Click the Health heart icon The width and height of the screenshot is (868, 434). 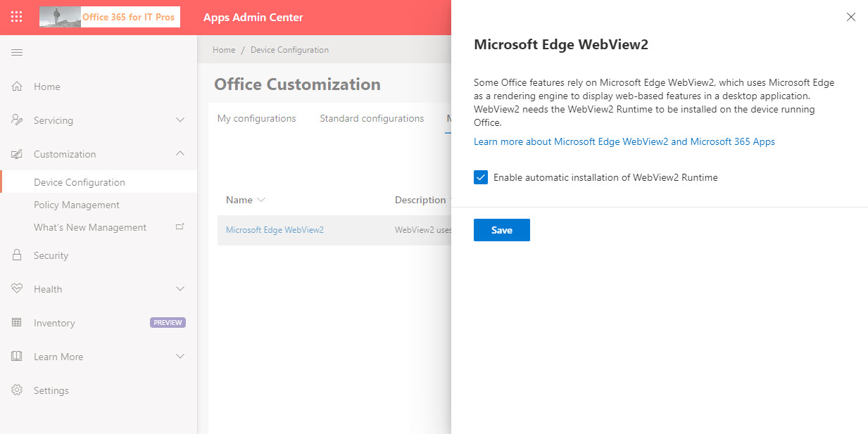point(17,289)
